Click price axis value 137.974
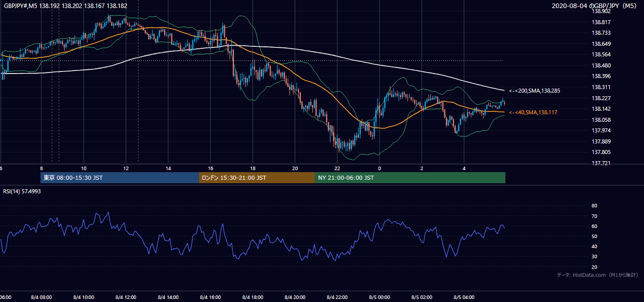This screenshot has height=302, width=644. pos(601,130)
